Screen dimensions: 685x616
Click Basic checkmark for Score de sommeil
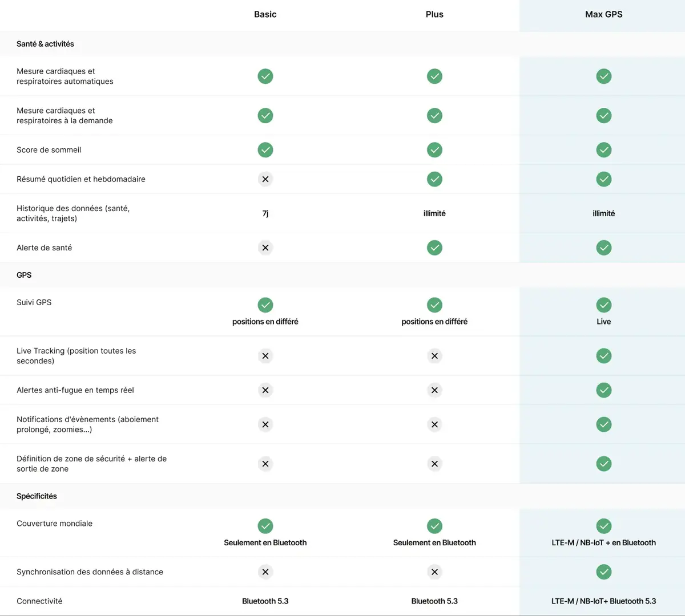point(265,150)
